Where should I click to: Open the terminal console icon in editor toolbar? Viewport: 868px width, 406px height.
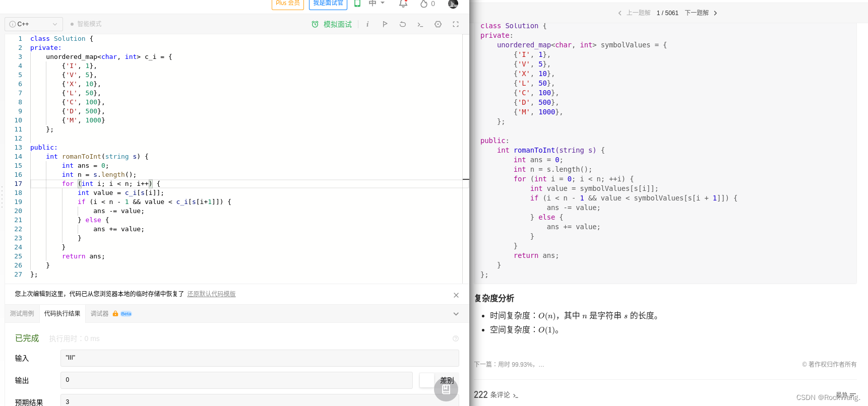(x=420, y=24)
